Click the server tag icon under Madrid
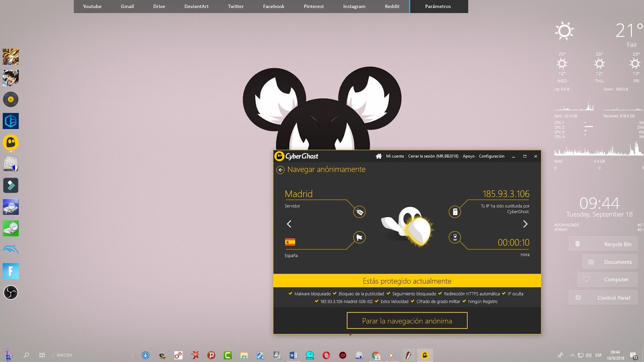 point(359,212)
